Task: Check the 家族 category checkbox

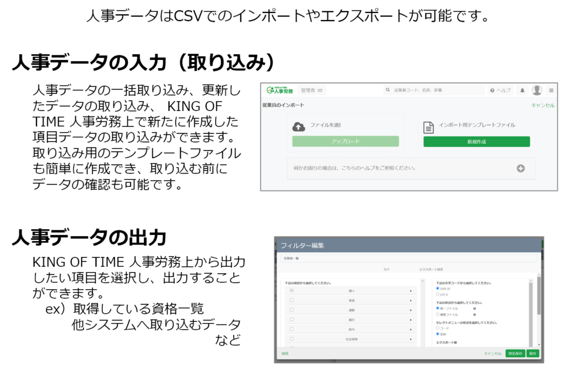Action: pos(291,300)
